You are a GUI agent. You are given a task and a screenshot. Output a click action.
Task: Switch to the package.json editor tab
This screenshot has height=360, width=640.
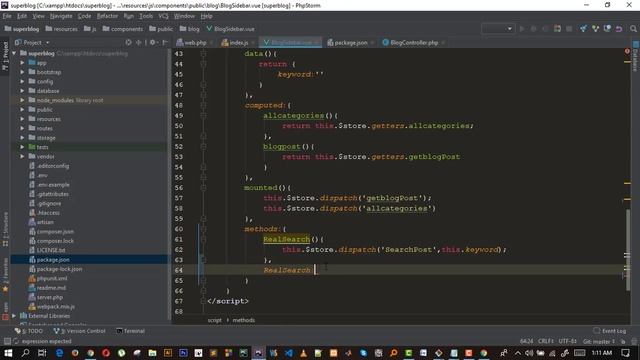[x=350, y=42]
